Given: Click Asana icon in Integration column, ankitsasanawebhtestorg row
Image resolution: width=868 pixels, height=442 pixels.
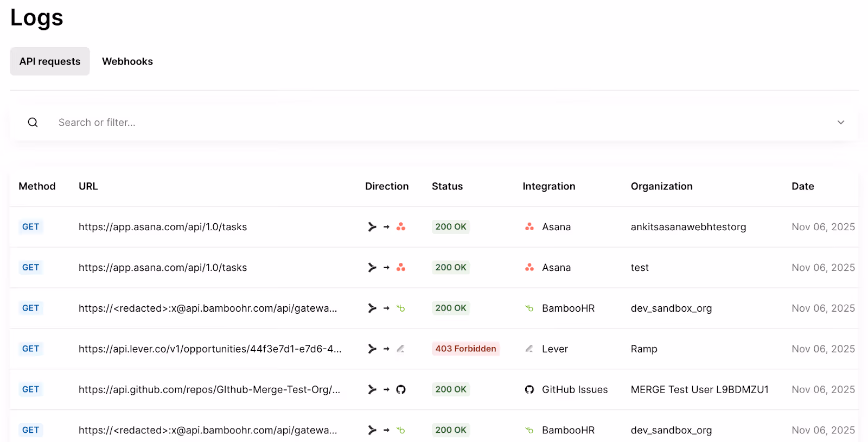Looking at the screenshot, I should [x=529, y=227].
